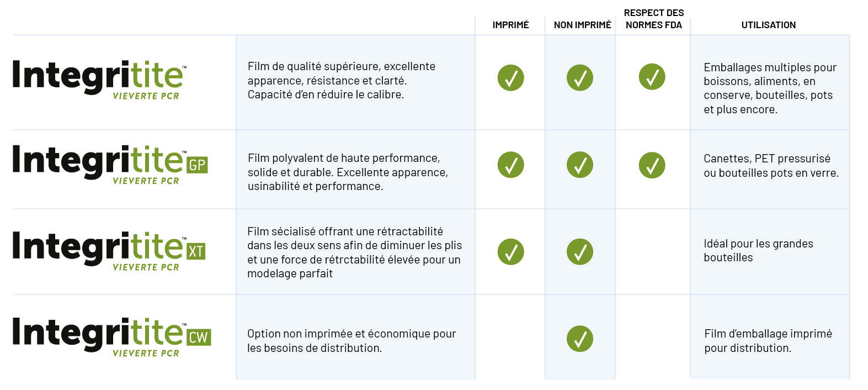Click the green XT badge
Viewport: 868px width, 390px height.
click(196, 252)
